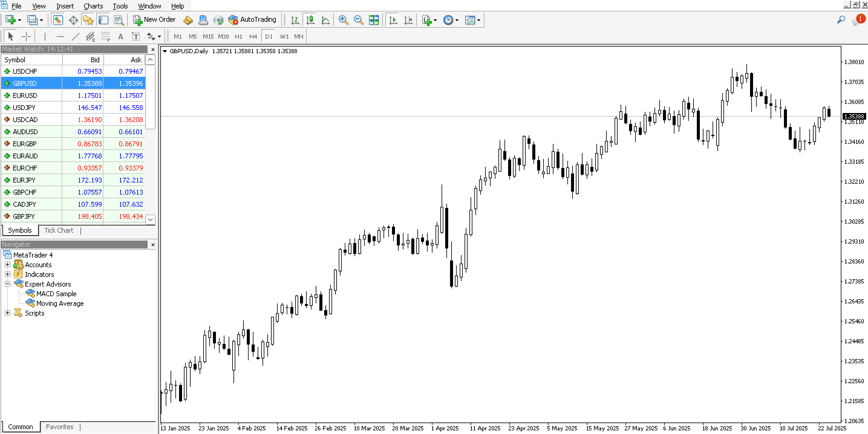
Task: Select the Horizontal Line drawing tool
Action: [60, 36]
